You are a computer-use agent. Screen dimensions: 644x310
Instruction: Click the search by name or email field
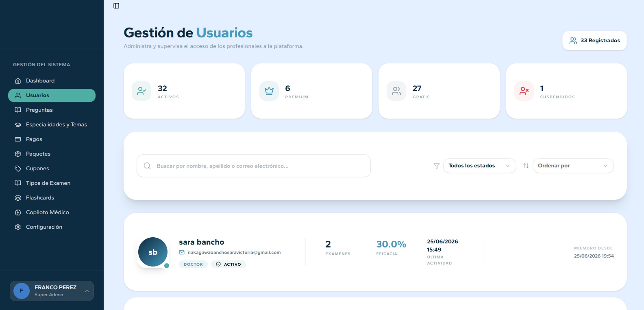(x=254, y=166)
